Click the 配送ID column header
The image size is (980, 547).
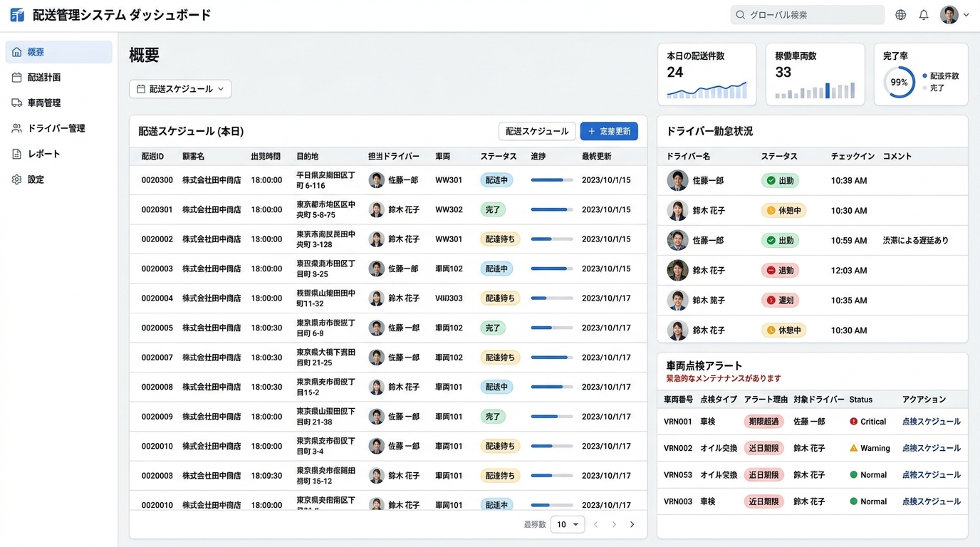pyautogui.click(x=152, y=156)
